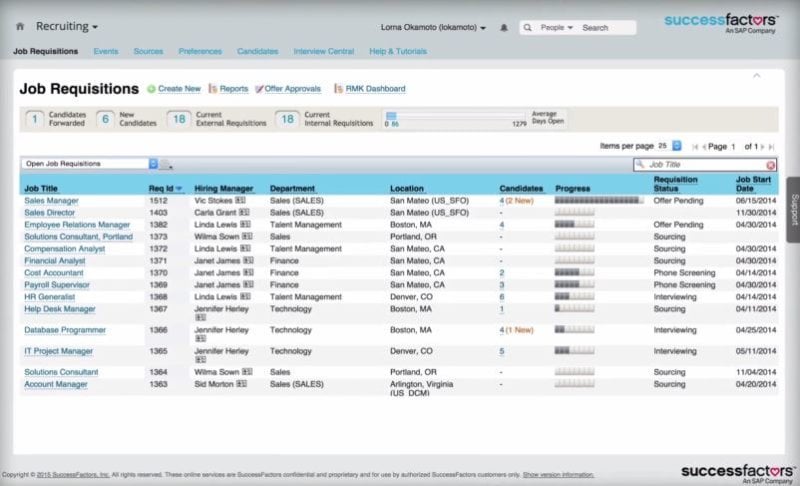Open the Account Manager requisition

pos(56,384)
